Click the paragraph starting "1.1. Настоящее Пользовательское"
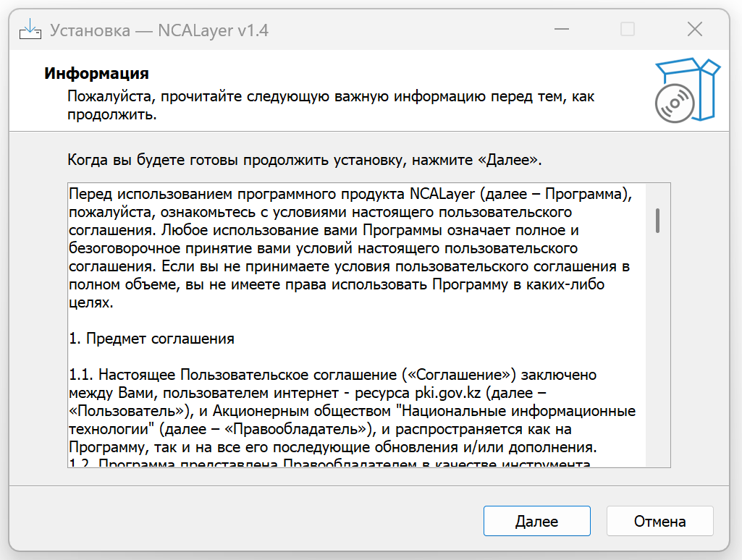 pyautogui.click(x=352, y=411)
